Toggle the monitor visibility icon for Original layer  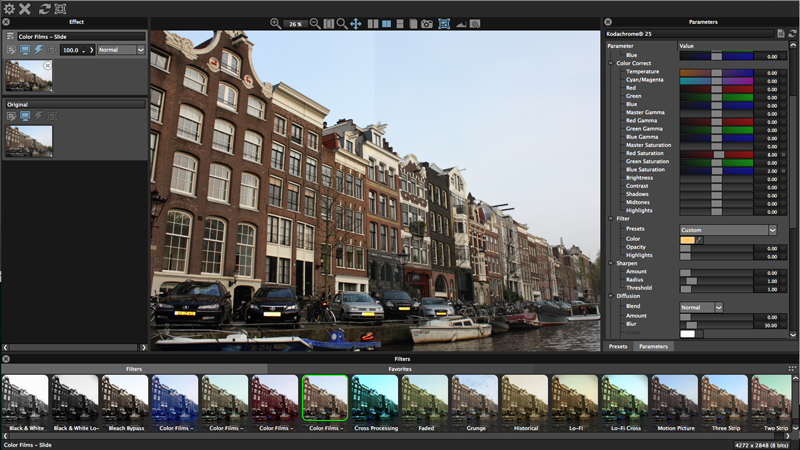[x=24, y=116]
